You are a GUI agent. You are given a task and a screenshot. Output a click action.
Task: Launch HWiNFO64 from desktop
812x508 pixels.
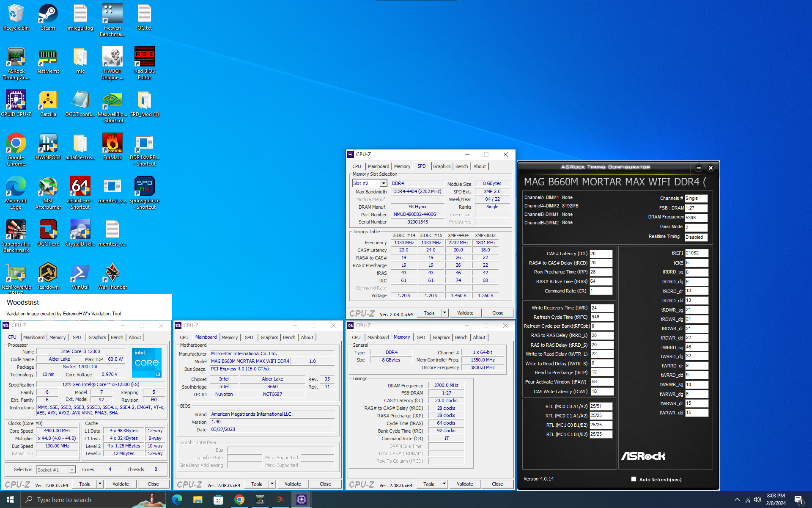(x=48, y=147)
